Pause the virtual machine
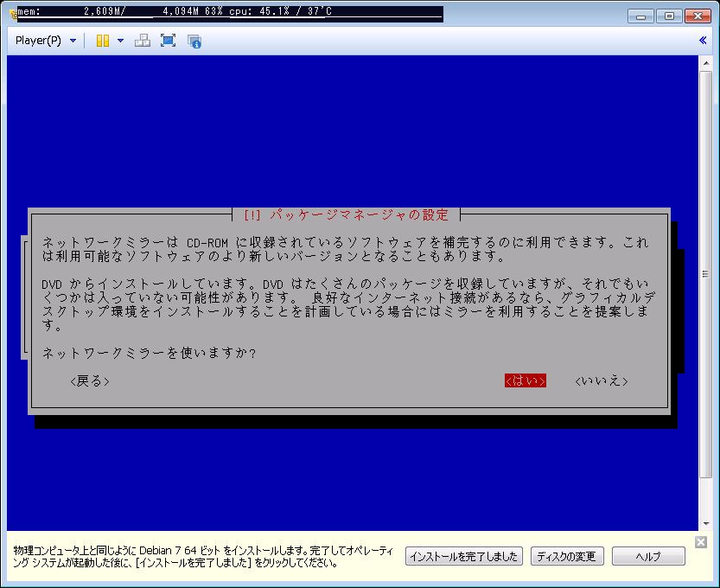 click(x=102, y=41)
